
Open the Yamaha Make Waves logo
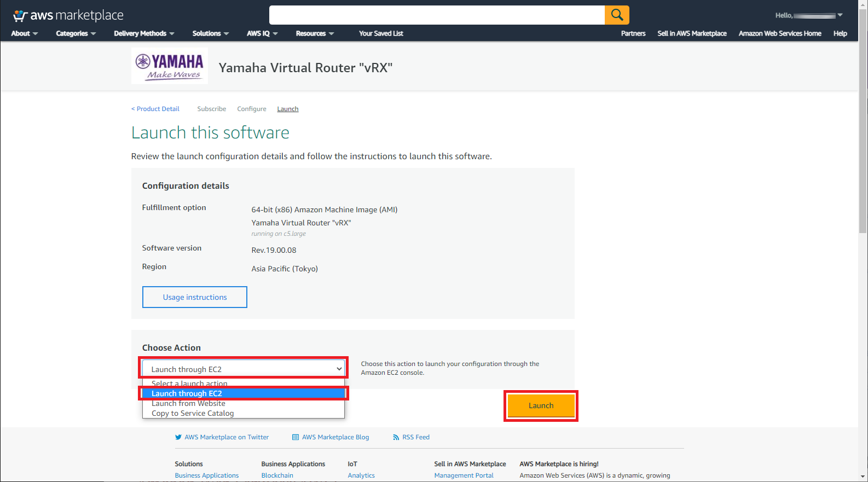[170, 66]
